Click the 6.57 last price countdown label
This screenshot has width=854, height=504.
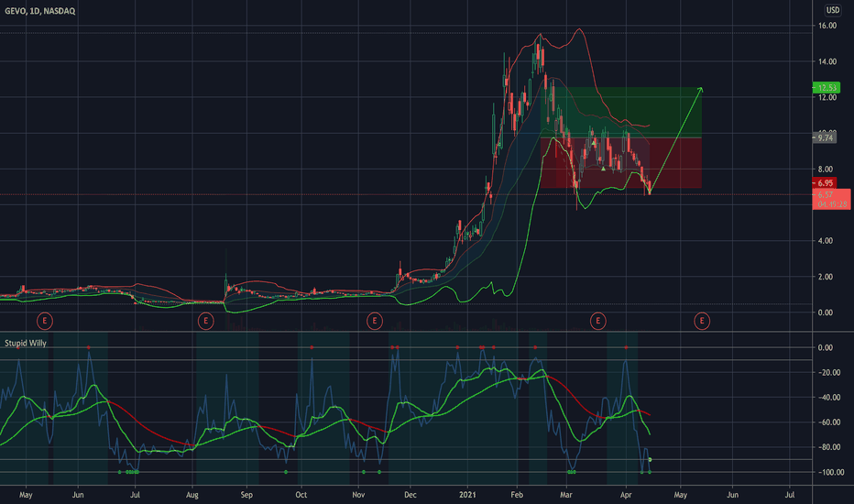pos(831,200)
